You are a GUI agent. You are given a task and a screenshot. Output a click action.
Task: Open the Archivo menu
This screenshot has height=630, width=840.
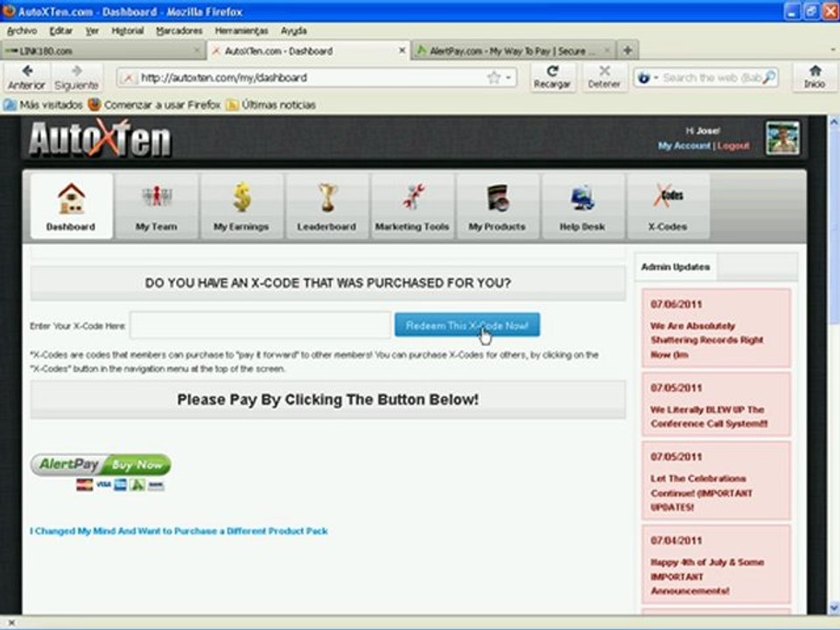(22, 31)
